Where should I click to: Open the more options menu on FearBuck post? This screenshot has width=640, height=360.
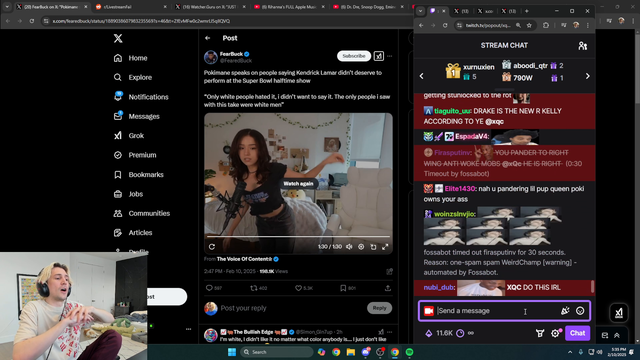tap(390, 56)
